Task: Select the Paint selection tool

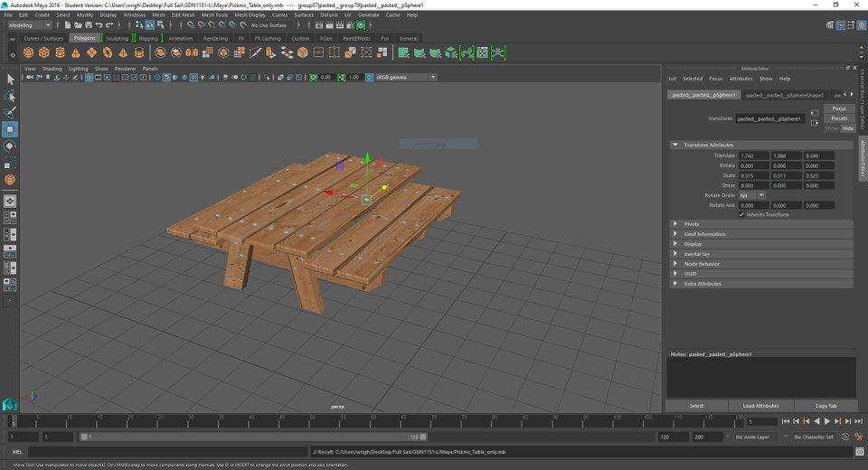Action: pos(10,113)
